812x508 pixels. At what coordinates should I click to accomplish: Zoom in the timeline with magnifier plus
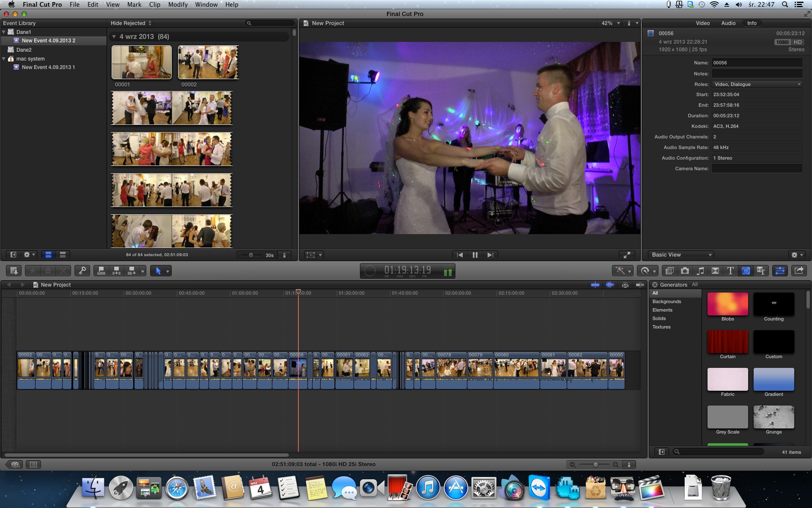[616, 464]
